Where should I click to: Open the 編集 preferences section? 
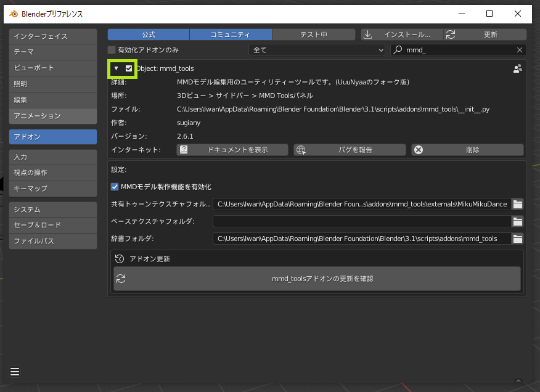point(53,100)
